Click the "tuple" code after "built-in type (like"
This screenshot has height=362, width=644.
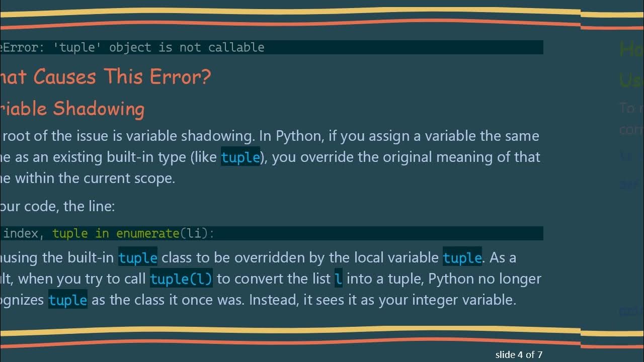pos(240,157)
